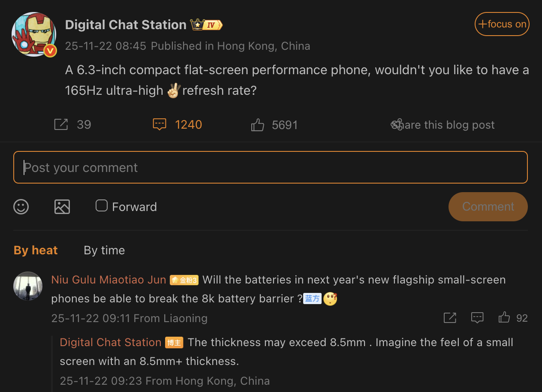This screenshot has height=392, width=542.
Task: Click the comments icon showing 1240
Action: 160,125
